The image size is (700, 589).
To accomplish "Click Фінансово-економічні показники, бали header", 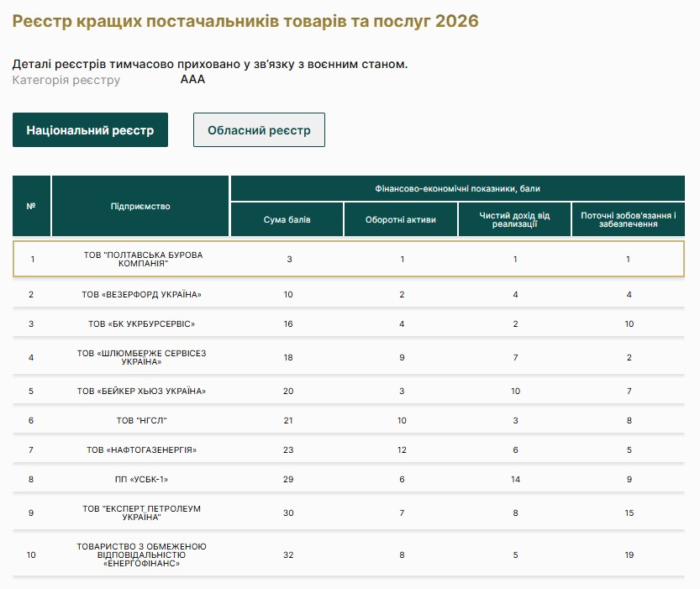I will (458, 188).
